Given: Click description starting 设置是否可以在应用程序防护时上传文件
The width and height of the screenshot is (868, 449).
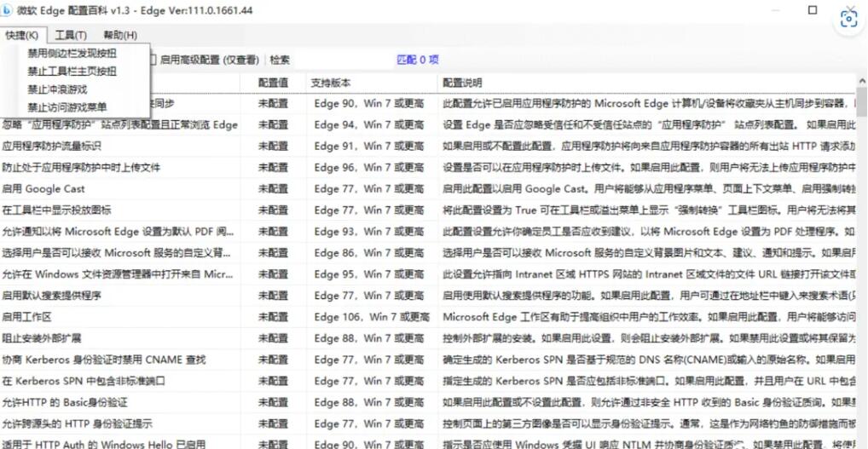Looking at the screenshot, I should point(650,168).
